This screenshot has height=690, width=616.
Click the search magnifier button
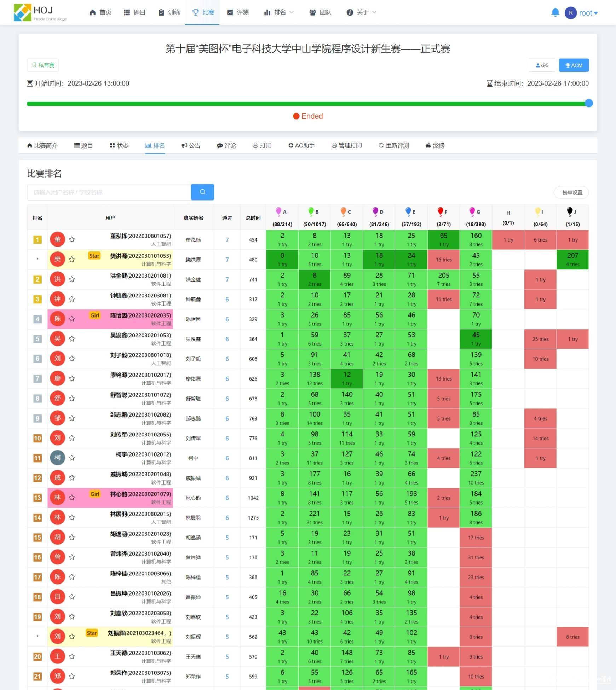click(x=202, y=192)
